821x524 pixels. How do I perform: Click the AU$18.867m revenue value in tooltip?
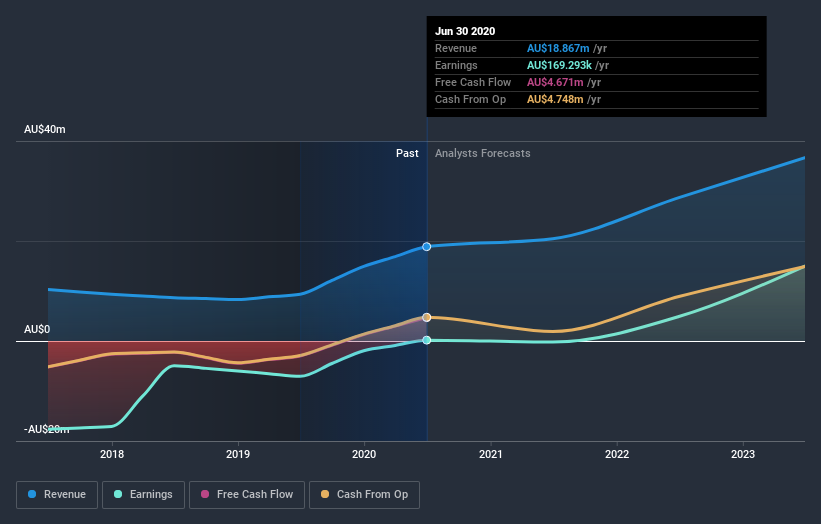(x=558, y=48)
